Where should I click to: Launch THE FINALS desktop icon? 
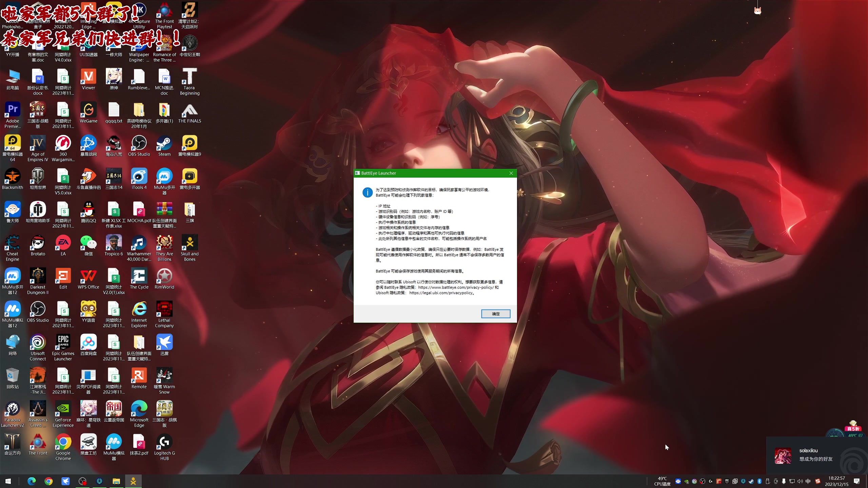pos(190,113)
